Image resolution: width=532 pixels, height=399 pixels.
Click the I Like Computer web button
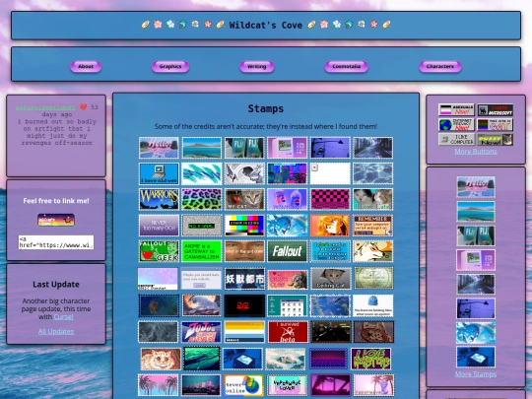pos(456,140)
